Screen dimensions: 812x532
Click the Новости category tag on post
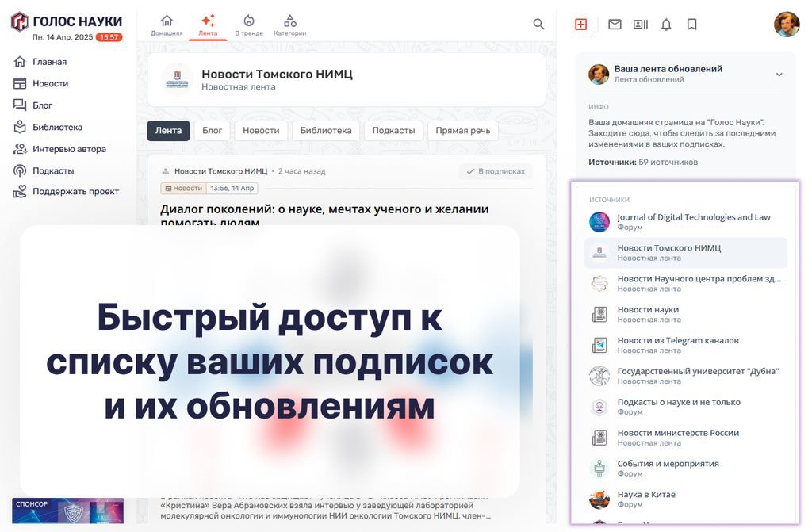[183, 188]
